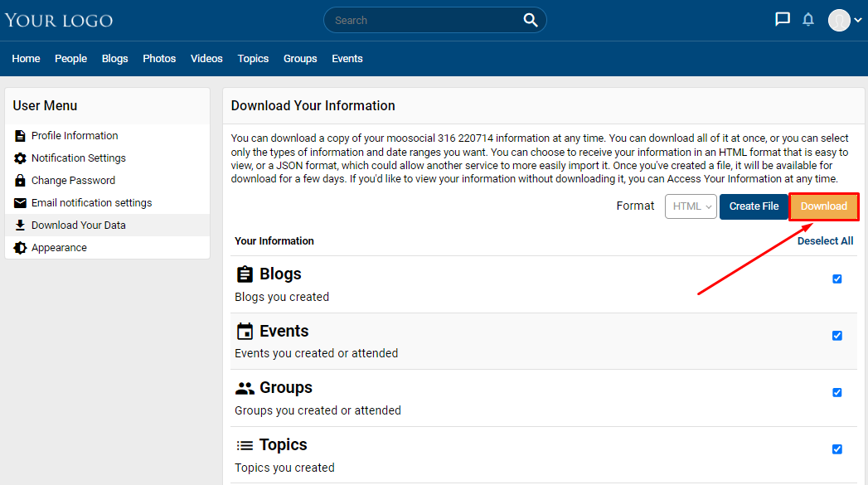Viewport: 868px width, 485px height.
Task: Click the Notification Settings gear icon
Action: pyautogui.click(x=20, y=158)
